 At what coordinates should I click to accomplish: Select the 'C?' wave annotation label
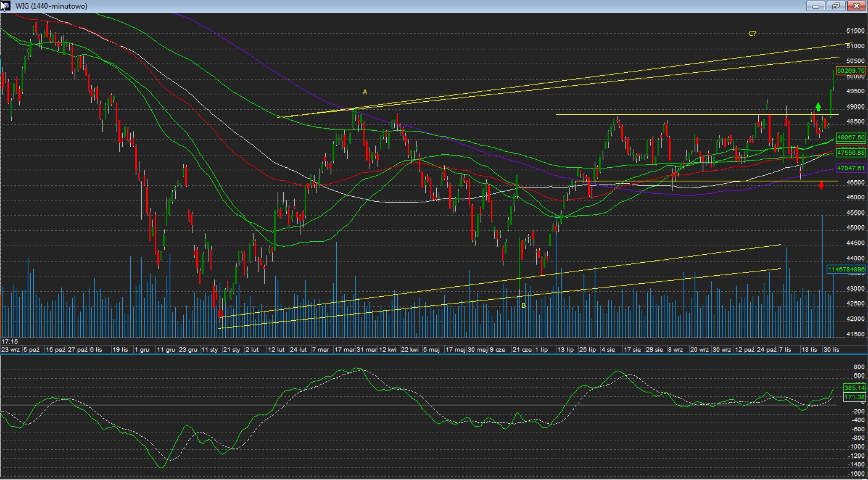coord(752,33)
